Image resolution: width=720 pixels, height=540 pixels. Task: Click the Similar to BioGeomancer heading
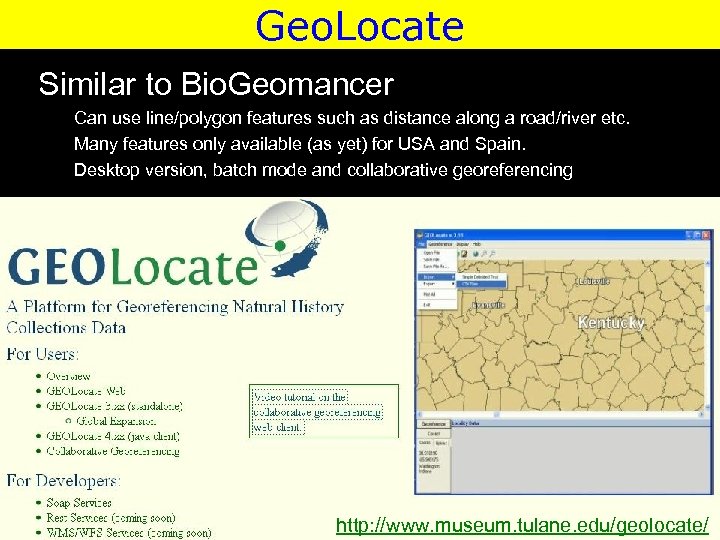pos(216,84)
